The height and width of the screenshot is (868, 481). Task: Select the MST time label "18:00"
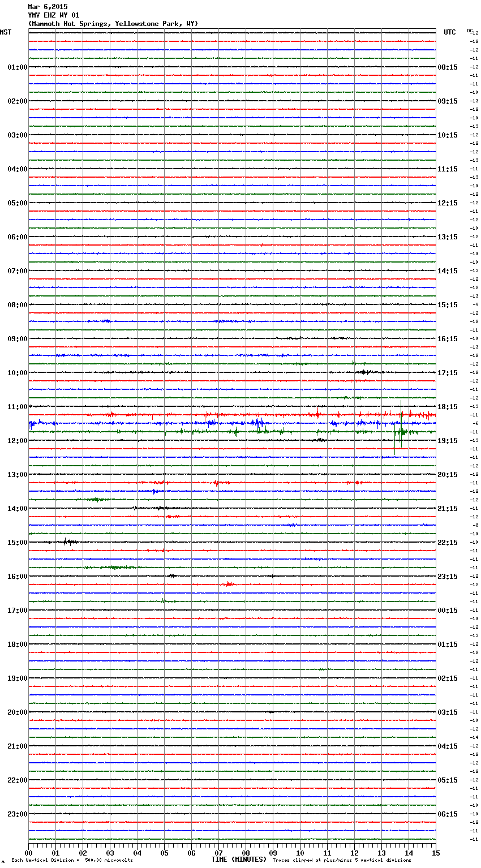[18, 644]
